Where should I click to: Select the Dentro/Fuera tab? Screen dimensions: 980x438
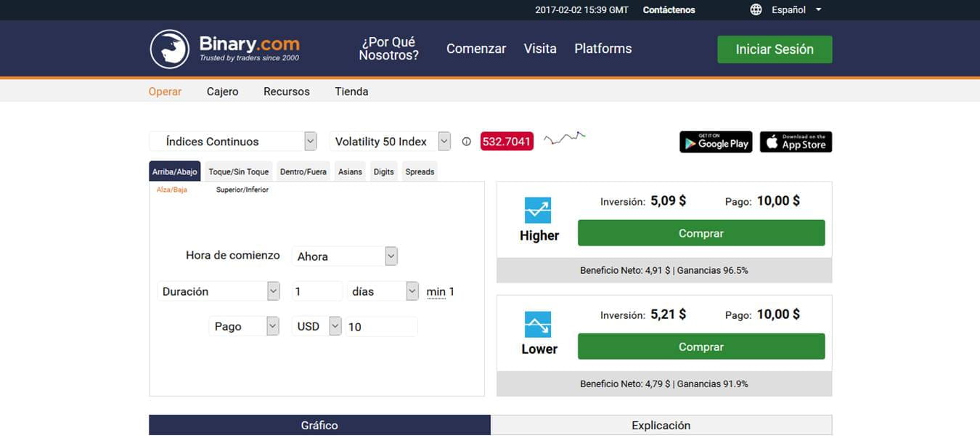tap(303, 171)
